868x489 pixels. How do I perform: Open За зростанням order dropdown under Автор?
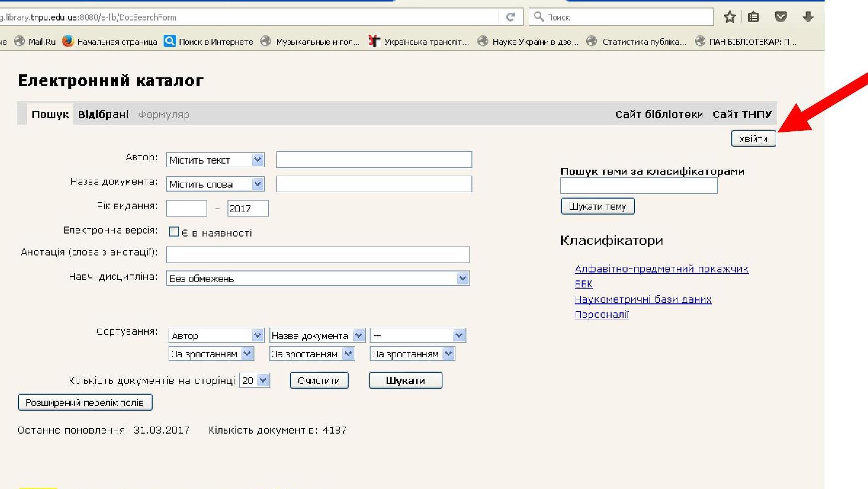[x=212, y=354]
